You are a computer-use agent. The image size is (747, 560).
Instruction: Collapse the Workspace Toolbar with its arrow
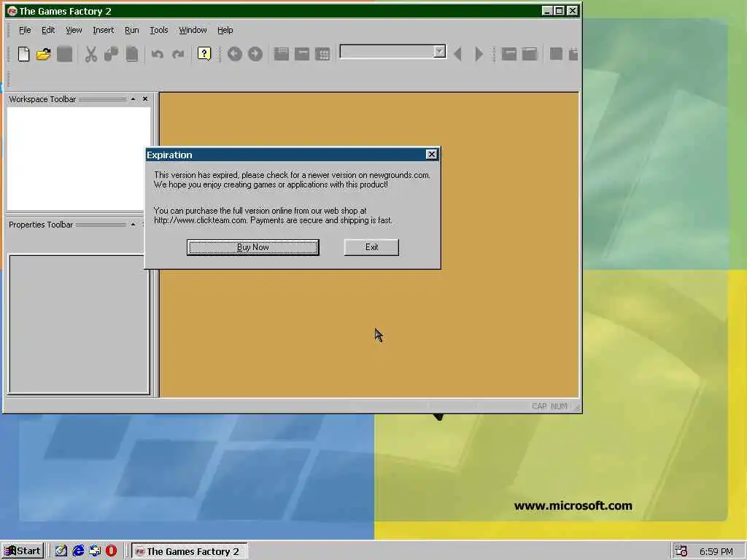(x=133, y=99)
